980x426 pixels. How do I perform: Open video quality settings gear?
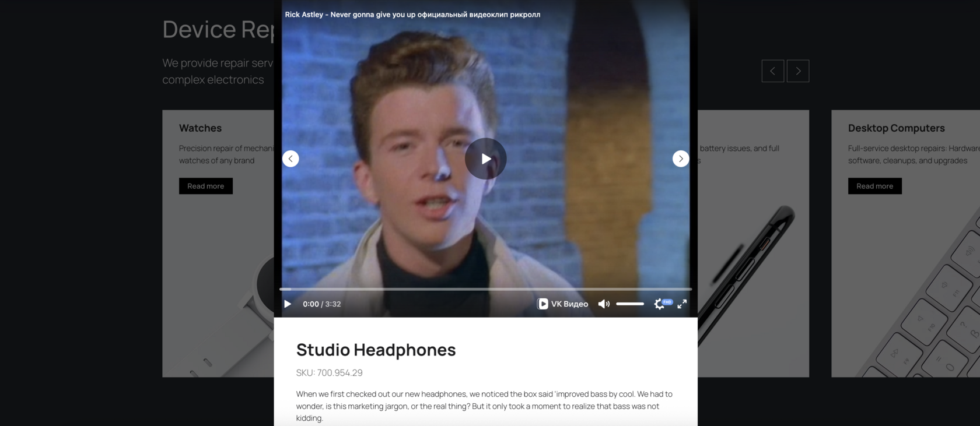(659, 304)
